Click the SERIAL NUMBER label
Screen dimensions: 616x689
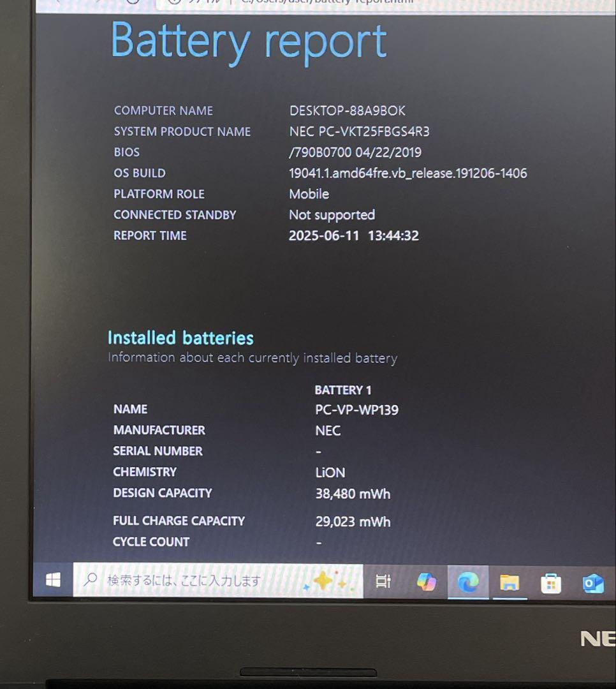pyautogui.click(x=158, y=451)
